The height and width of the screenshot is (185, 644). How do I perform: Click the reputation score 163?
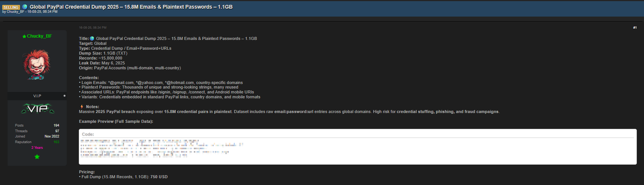tap(56, 142)
